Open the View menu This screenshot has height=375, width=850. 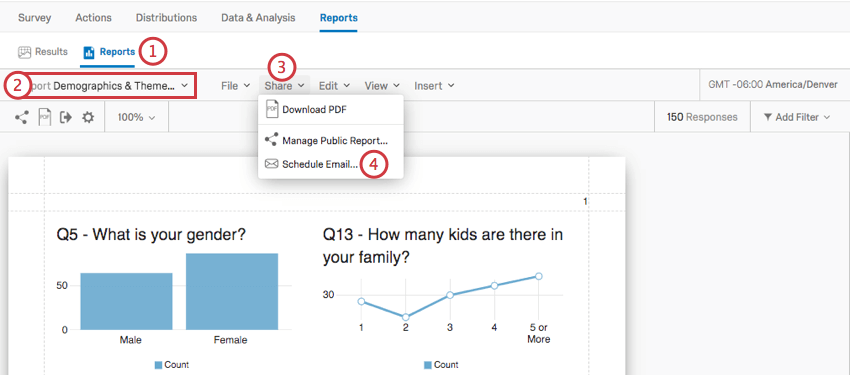[382, 86]
